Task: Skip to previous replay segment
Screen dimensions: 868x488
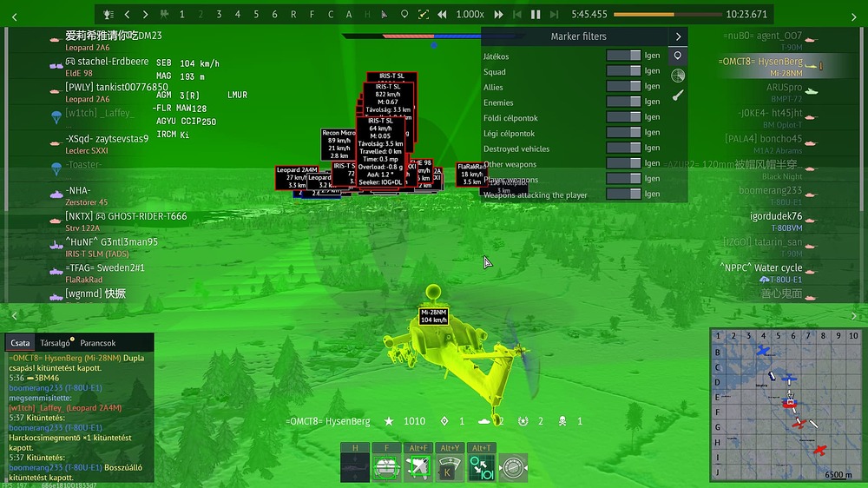Action: click(x=517, y=15)
